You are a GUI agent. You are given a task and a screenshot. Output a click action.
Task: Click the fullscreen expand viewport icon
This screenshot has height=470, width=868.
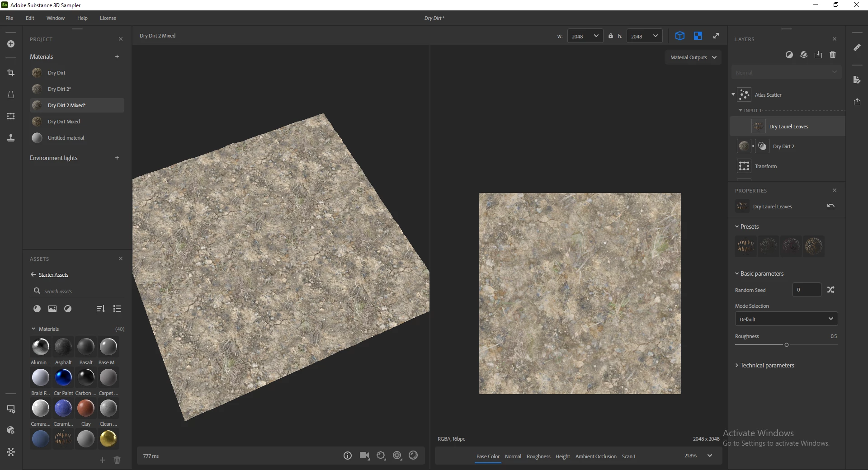tap(716, 36)
